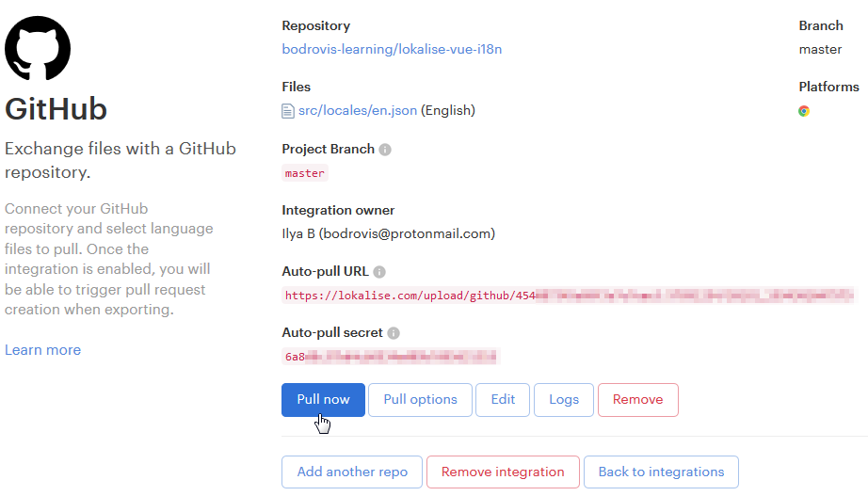Image resolution: width=868 pixels, height=496 pixels.
Task: Click the Auto-pull secret value
Action: point(391,357)
